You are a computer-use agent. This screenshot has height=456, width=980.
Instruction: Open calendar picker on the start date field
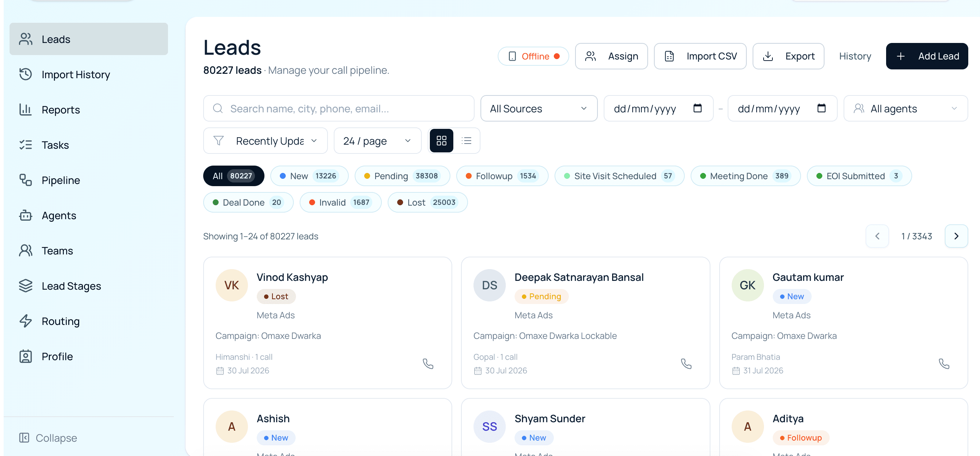[697, 108]
